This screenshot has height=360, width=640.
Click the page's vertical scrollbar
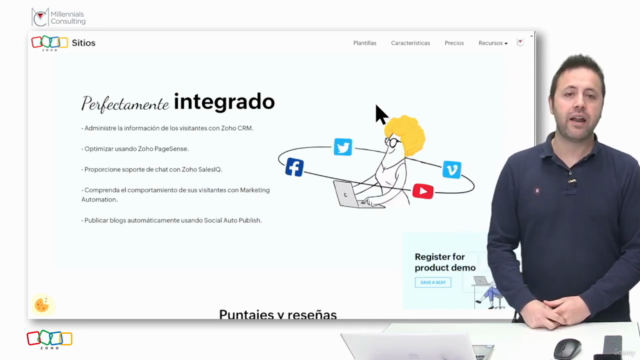(531, 176)
